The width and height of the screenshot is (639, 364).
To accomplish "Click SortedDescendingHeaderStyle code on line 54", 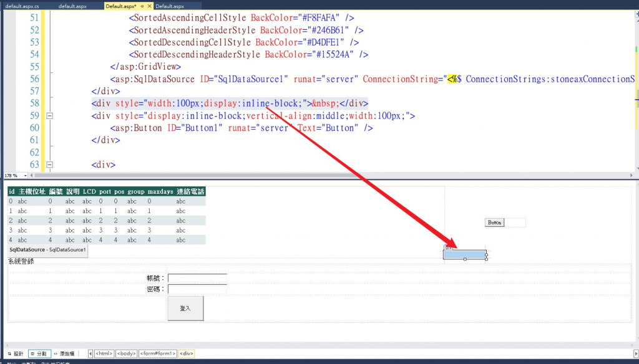I will 248,55.
